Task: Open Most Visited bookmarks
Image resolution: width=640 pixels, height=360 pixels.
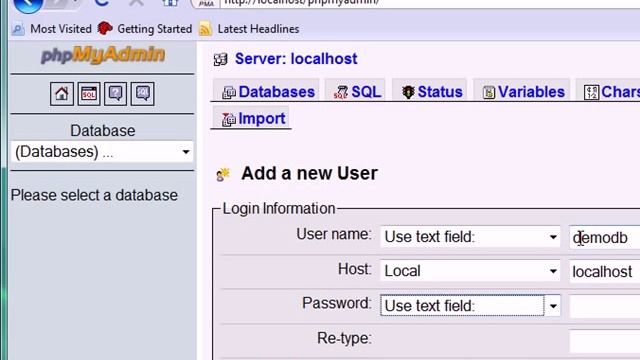Action: [61, 29]
